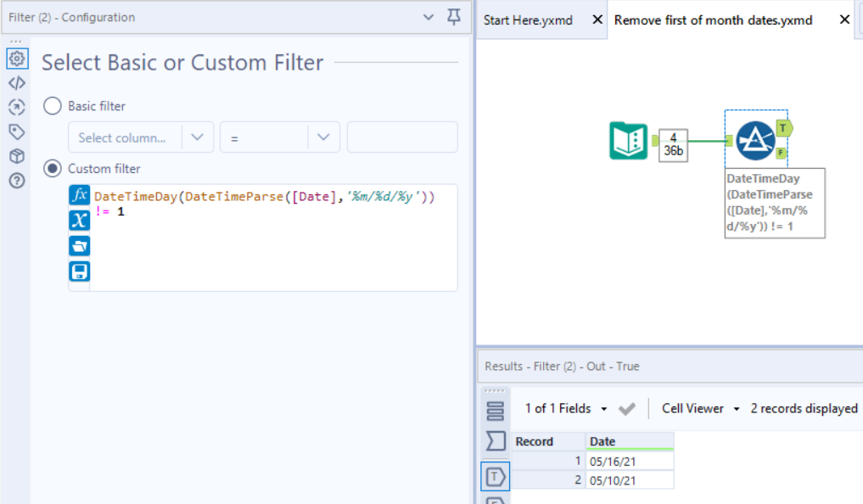Select the Custom filter radio button

53,169
